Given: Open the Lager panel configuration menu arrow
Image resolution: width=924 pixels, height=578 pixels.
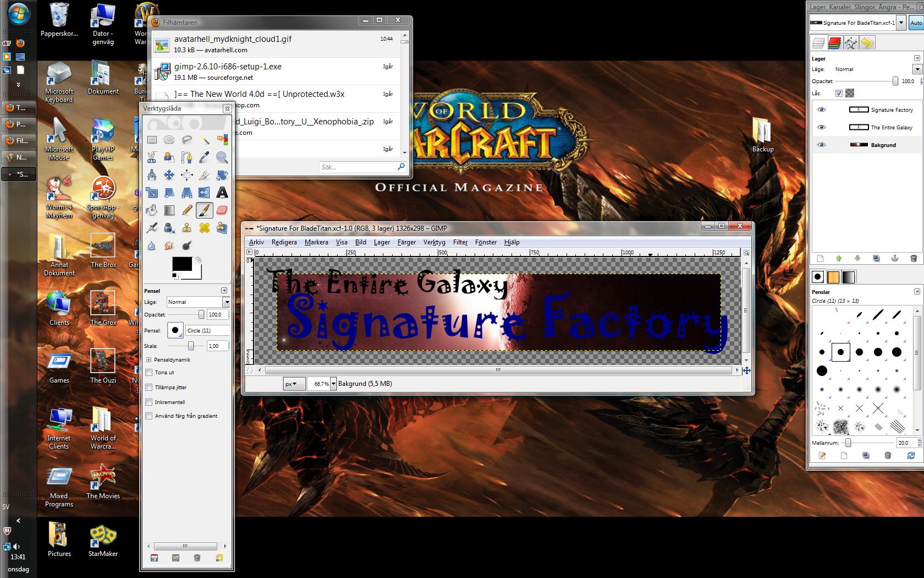Looking at the screenshot, I should click(917, 58).
